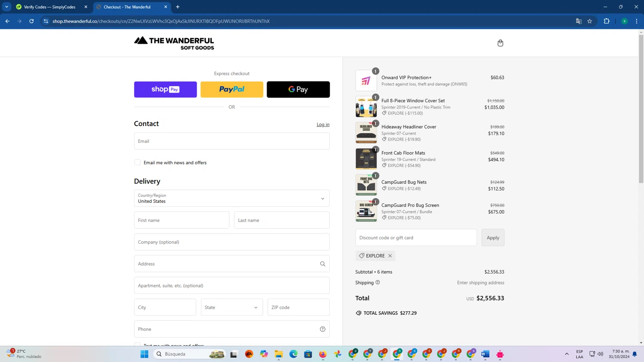Viewport: 644px width, 362px height.
Task: Open the Windows taskbar search box
Action: point(190,354)
